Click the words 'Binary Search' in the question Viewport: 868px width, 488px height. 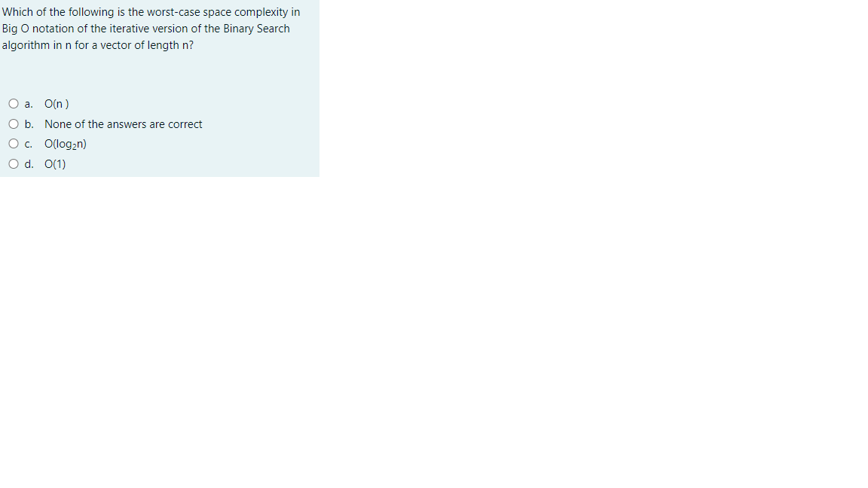pyautogui.click(x=256, y=29)
